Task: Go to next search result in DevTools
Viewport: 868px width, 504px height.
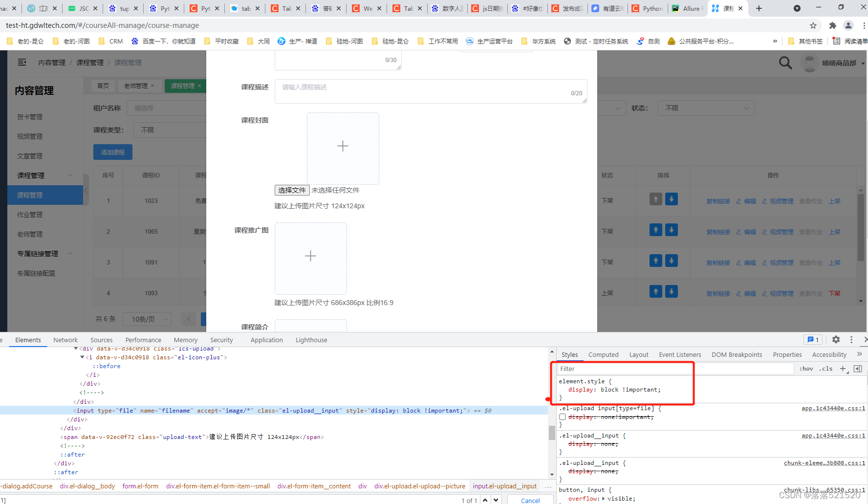Action: point(496,500)
